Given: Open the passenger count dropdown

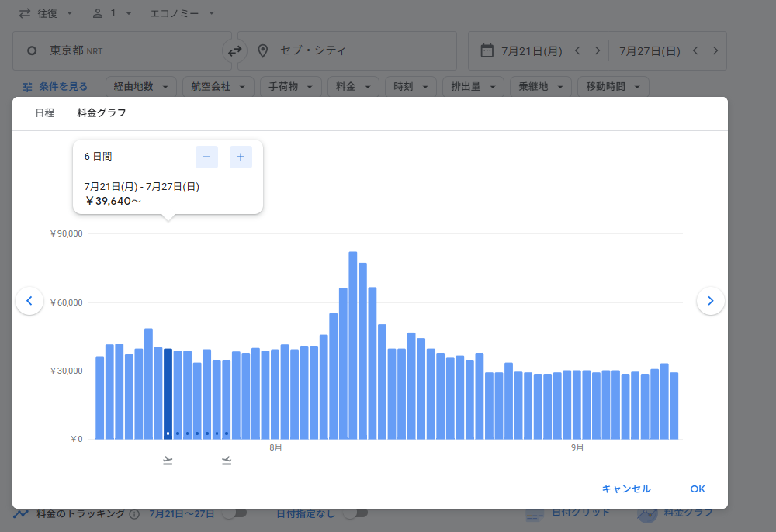Looking at the screenshot, I should [113, 13].
